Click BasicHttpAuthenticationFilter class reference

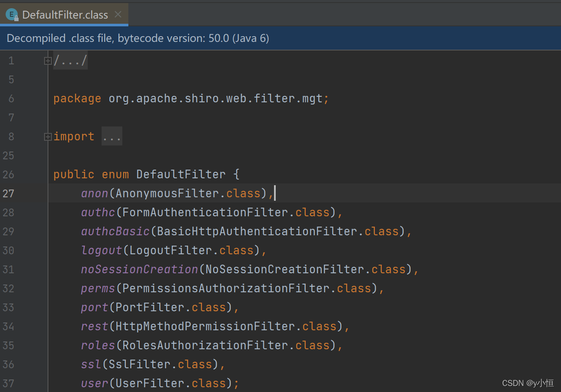(x=257, y=231)
